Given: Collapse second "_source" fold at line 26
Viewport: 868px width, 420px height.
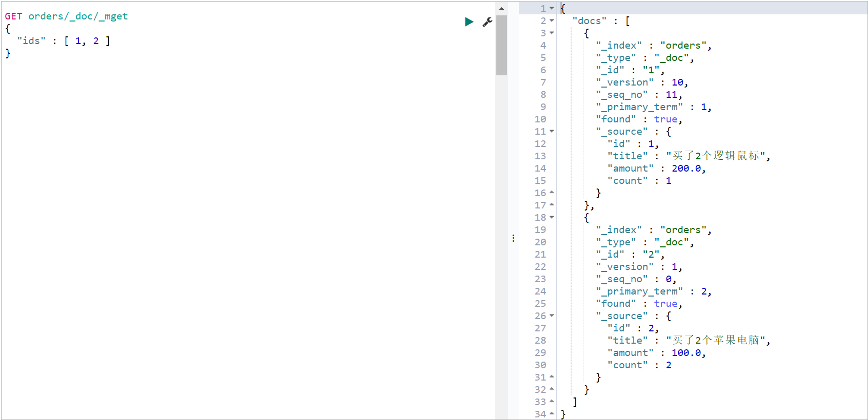Looking at the screenshot, I should (552, 316).
